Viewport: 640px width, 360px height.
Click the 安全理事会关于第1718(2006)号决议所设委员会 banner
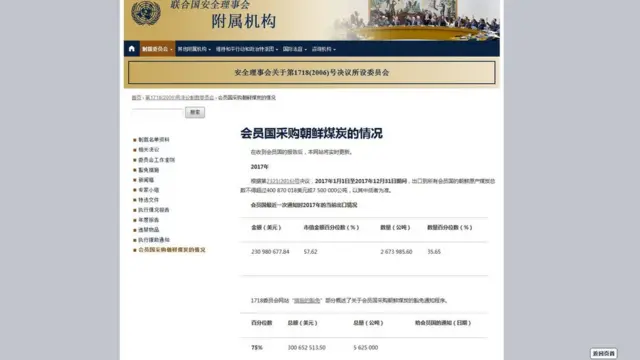pyautogui.click(x=311, y=73)
